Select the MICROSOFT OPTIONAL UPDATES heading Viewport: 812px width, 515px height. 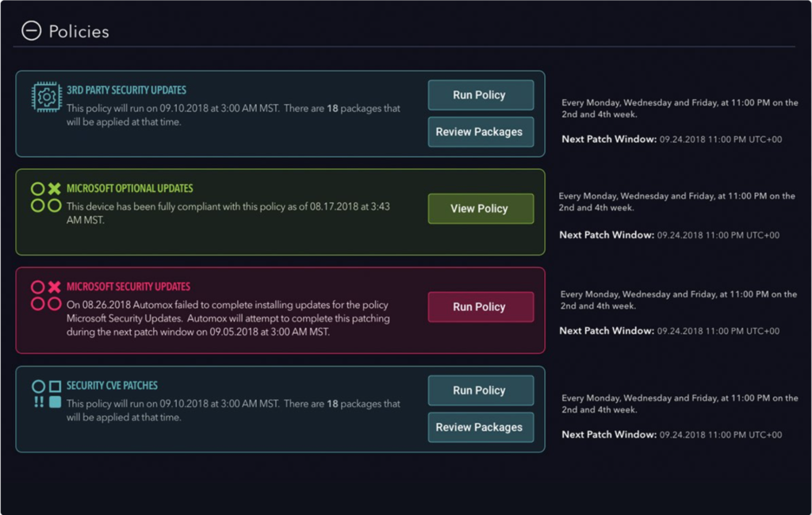[x=130, y=189]
